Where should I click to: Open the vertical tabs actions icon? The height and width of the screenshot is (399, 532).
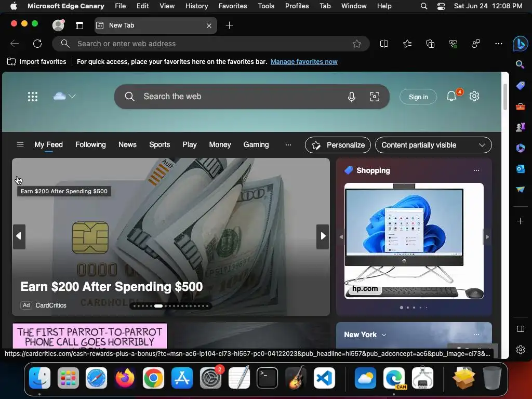point(79,25)
